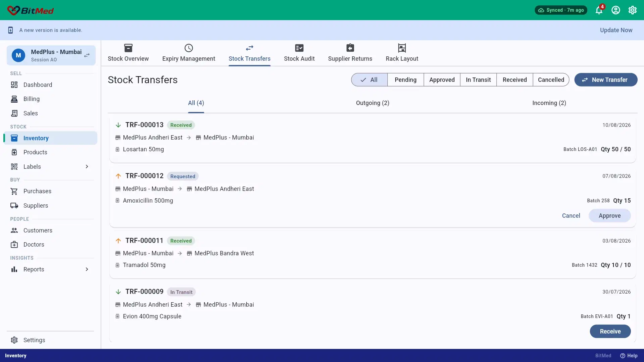
Task: Click the Synced status chip
Action: [x=561, y=10]
